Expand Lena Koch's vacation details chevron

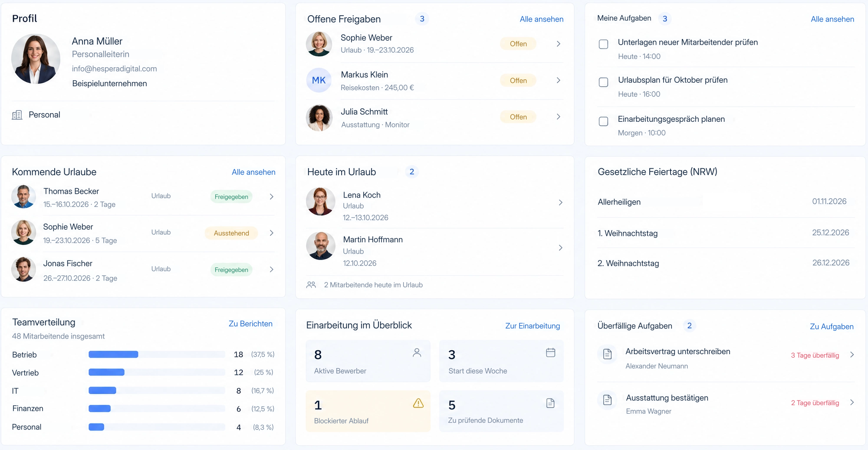pos(561,202)
